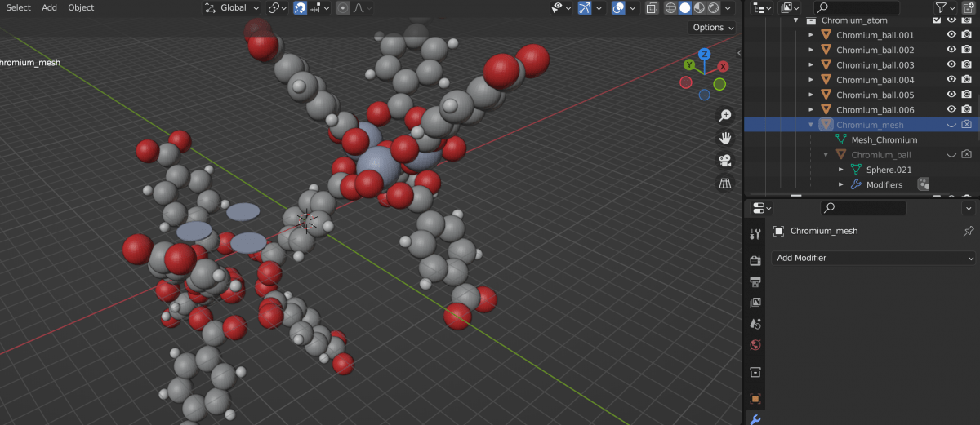This screenshot has height=425, width=980.
Task: Open object types visibility dropdown
Action: [x=562, y=7]
